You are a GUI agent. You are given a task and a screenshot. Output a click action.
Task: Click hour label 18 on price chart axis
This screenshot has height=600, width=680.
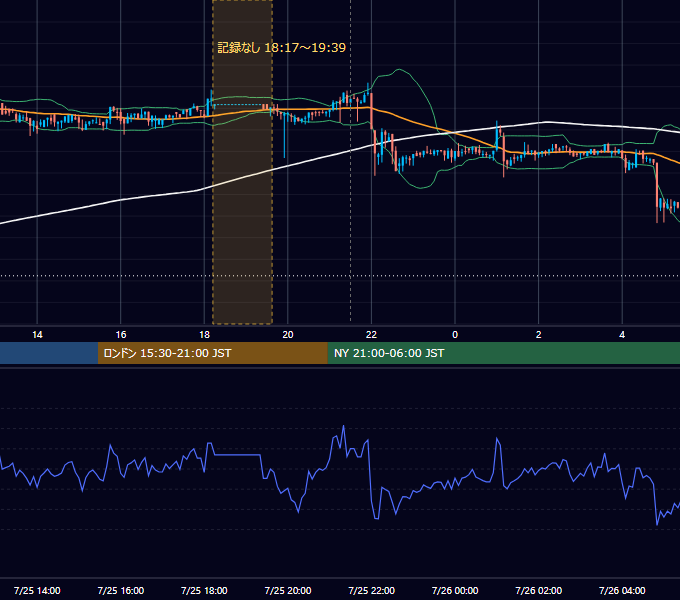[204, 335]
